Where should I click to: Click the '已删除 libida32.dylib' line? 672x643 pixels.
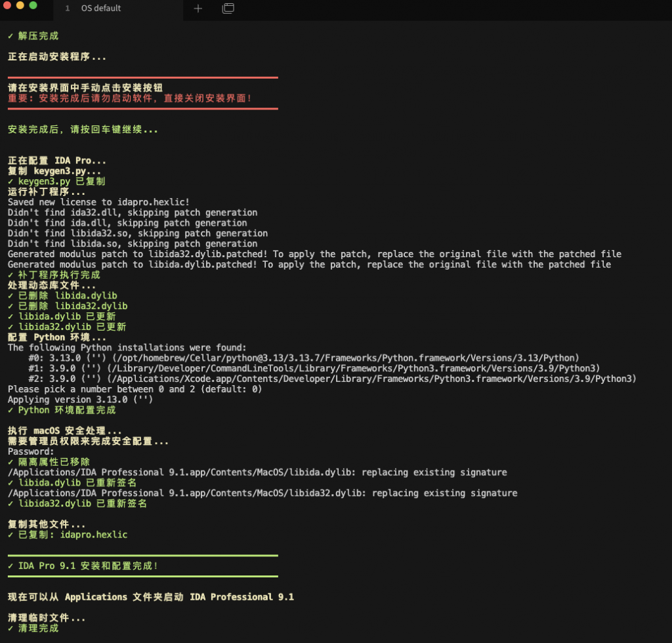(68, 306)
